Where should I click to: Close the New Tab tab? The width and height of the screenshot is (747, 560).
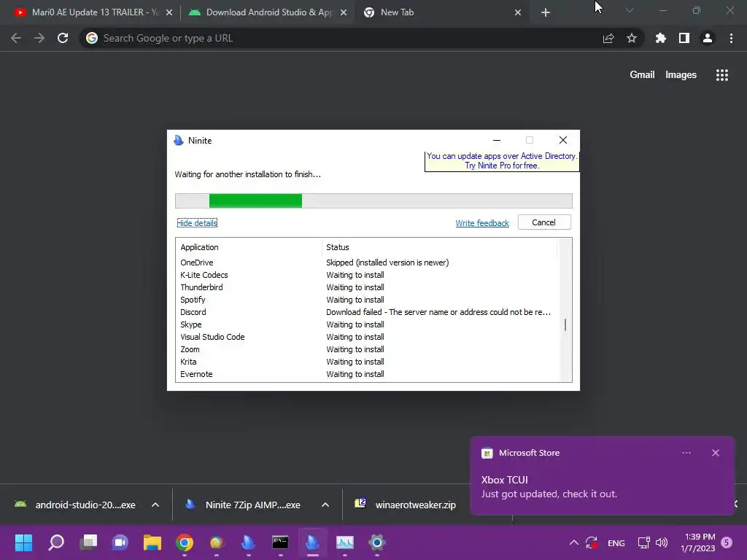click(518, 12)
